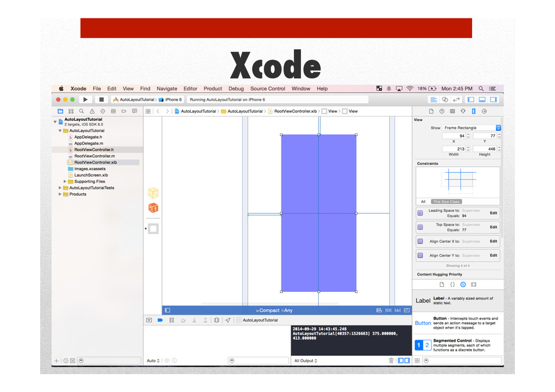This screenshot has height=392, width=555.
Task: Edit the Leading Space constraint
Action: 493,213
